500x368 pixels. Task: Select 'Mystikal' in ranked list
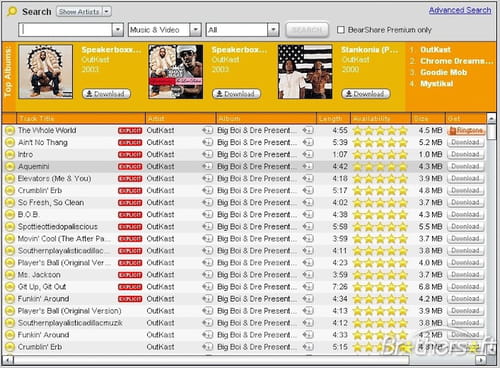tap(436, 84)
